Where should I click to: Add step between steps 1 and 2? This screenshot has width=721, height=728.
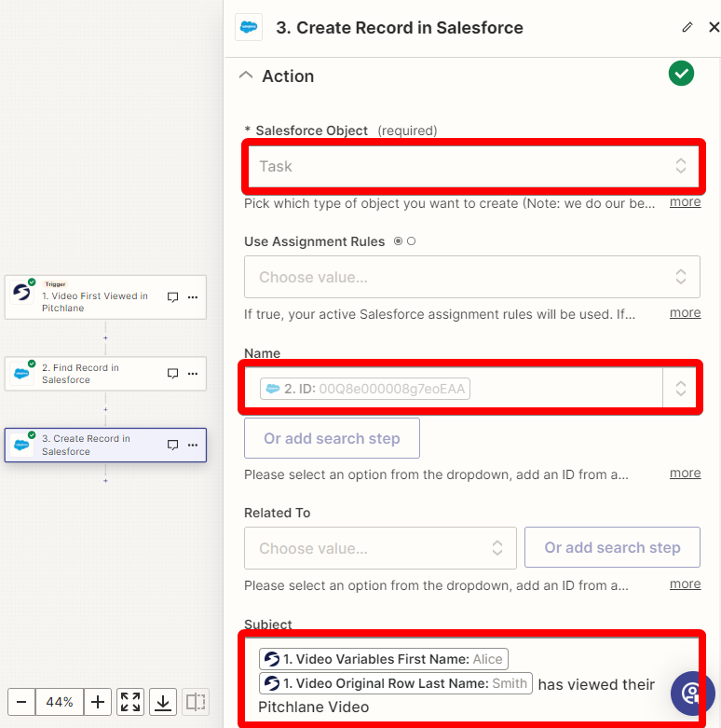[106, 338]
